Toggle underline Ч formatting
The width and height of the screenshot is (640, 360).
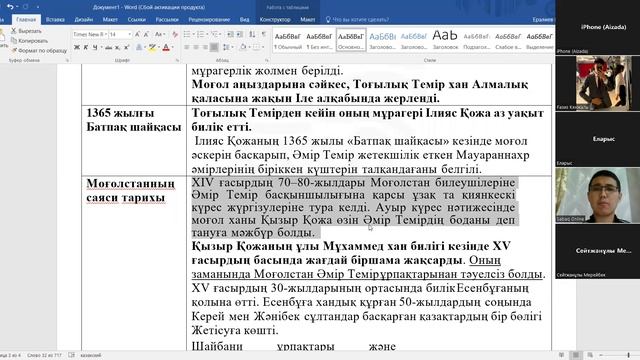(x=95, y=47)
